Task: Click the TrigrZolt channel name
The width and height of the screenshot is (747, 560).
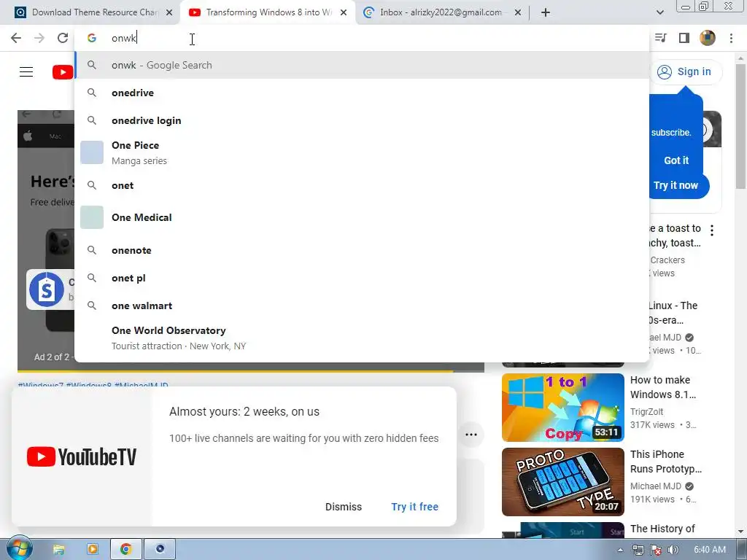Action: [x=646, y=411]
